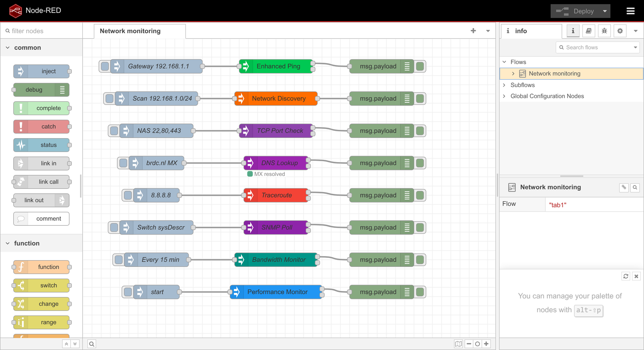Copy link to Network monitoring flow icon
644x350 pixels.
coord(624,187)
